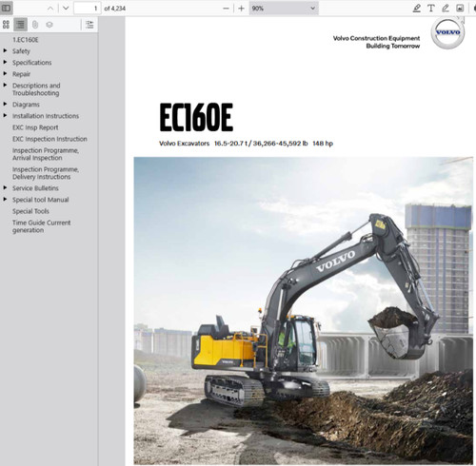Select the Text annotation tool
Viewport: 476px width, 466px height.
click(430, 9)
